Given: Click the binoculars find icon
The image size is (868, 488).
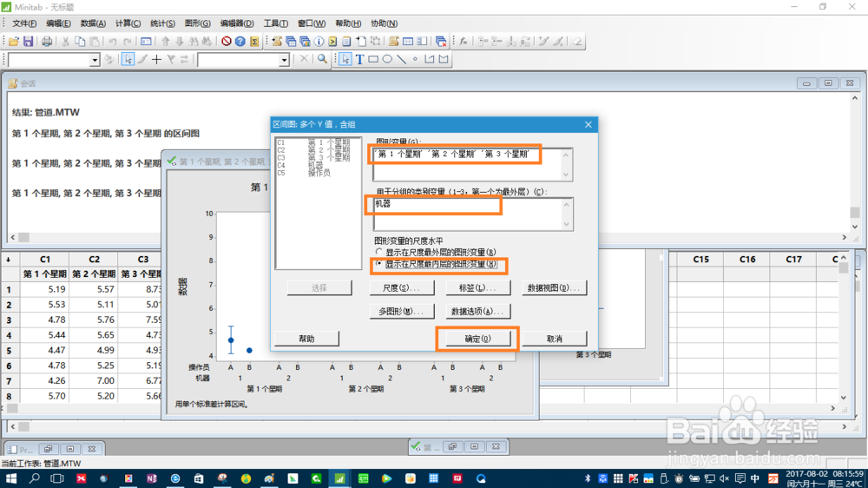Looking at the screenshot, I should coord(194,42).
